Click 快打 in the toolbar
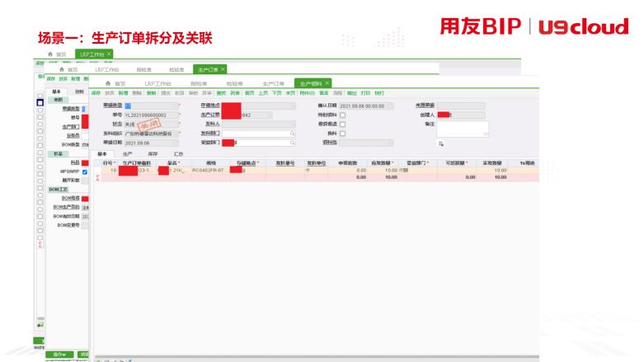Image resolution: width=644 pixels, height=362 pixels. [379, 93]
